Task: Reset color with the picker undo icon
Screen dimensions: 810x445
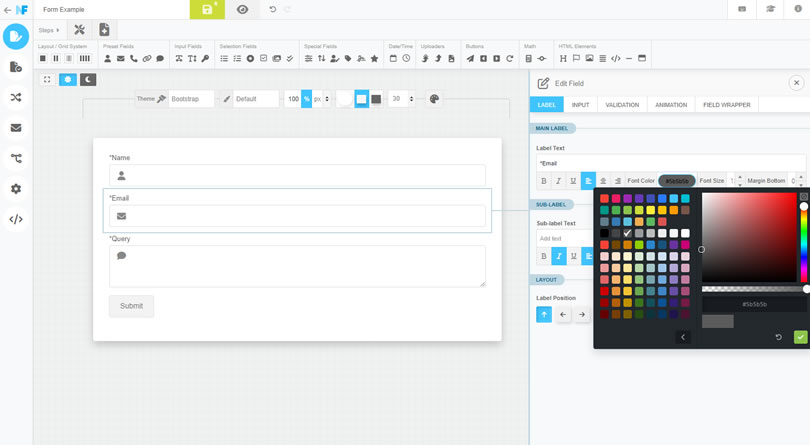Action: 778,337
